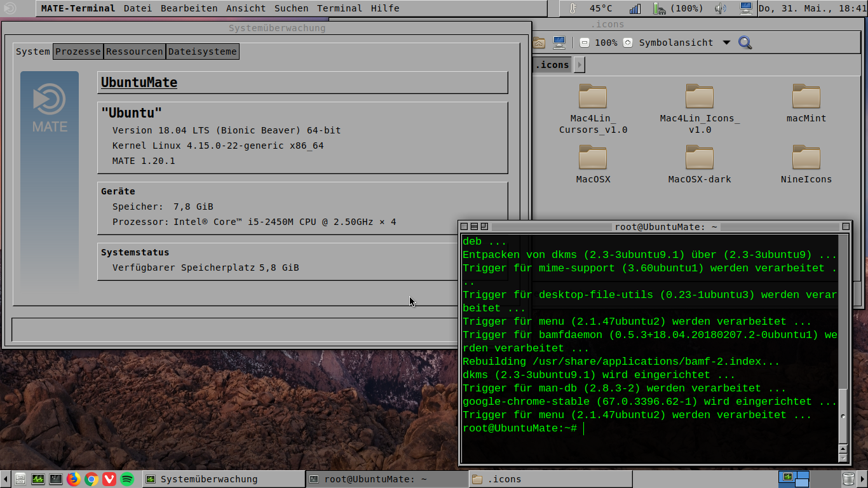Click the Speicher: 7,8 GiB entry
This screenshot has height=488, width=868.
click(163, 207)
